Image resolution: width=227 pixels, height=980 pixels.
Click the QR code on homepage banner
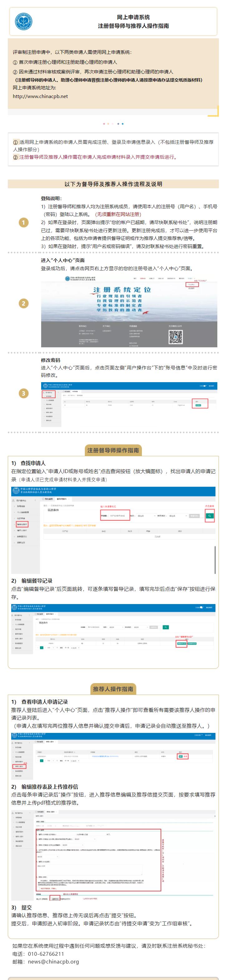176,337
